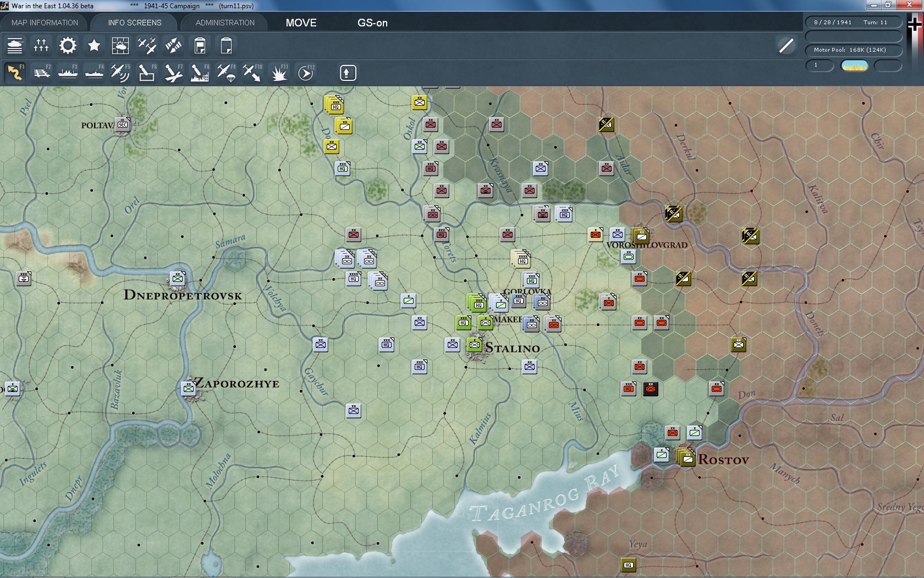The width and height of the screenshot is (924, 578).
Task: Select the F11 build fortification mode
Action: pos(279,73)
